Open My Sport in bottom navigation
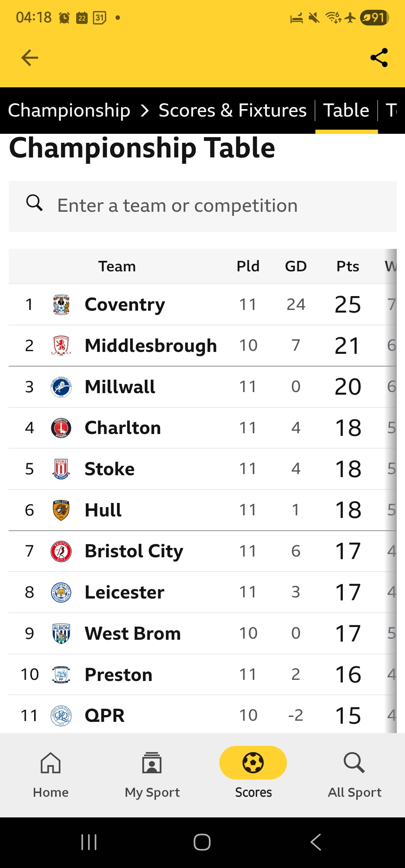 [152, 763]
